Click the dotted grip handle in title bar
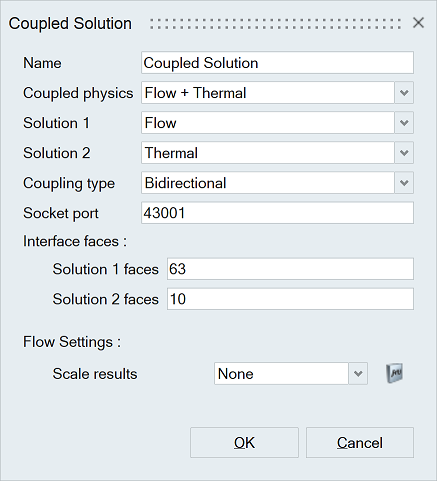 (x=275, y=23)
